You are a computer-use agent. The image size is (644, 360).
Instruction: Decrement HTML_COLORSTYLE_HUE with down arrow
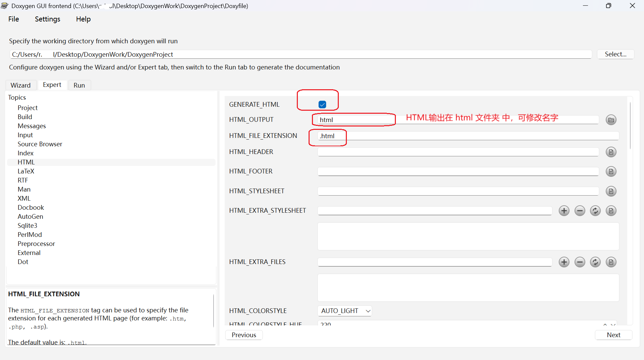point(613,324)
